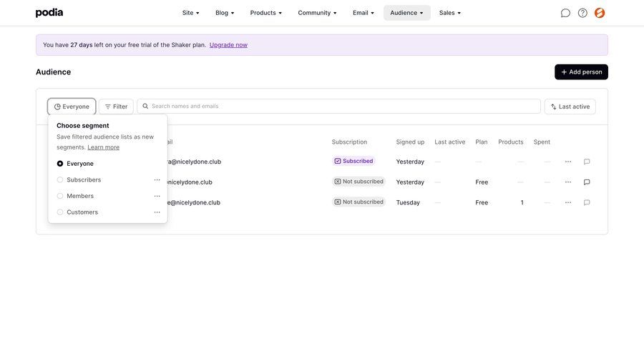Click the Add person button
Image resolution: width=644 pixels, height=346 pixels.
pyautogui.click(x=581, y=71)
